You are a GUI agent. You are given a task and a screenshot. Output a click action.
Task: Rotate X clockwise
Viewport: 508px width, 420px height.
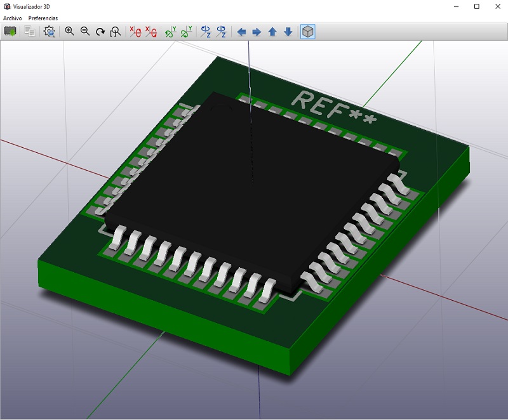pos(135,32)
